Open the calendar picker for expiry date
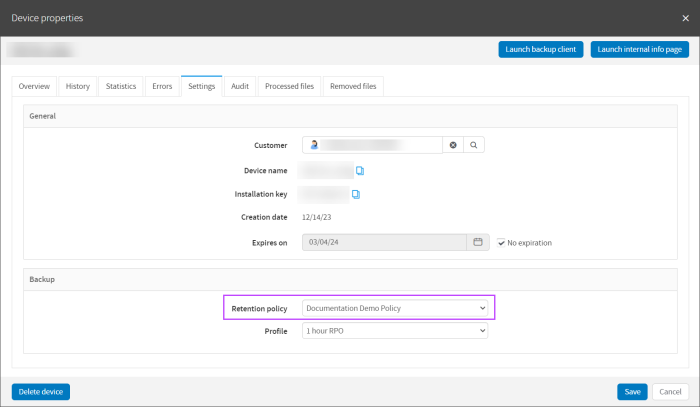 (478, 242)
